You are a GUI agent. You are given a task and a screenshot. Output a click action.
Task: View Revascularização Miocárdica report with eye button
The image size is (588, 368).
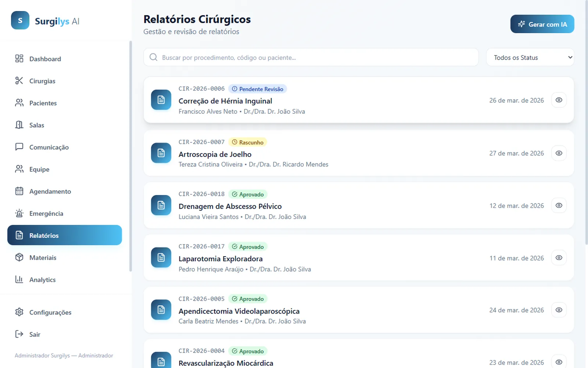pos(559,362)
